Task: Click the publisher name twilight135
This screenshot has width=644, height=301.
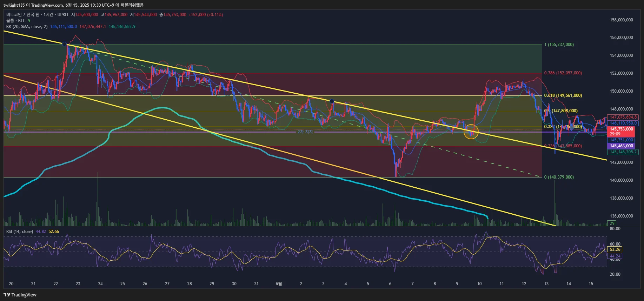Action: point(14,5)
